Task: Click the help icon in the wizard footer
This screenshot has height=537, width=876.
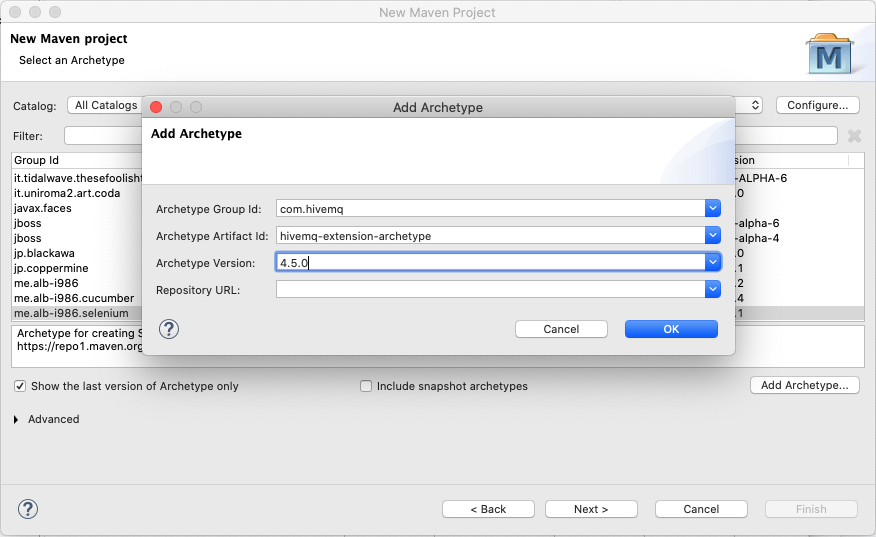Action: point(28,509)
